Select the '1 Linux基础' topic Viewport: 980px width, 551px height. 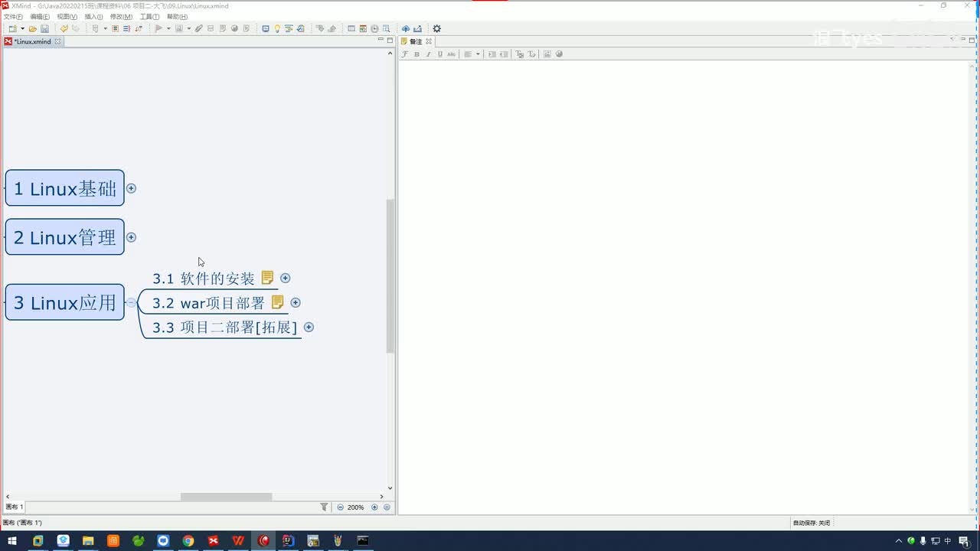[64, 188]
